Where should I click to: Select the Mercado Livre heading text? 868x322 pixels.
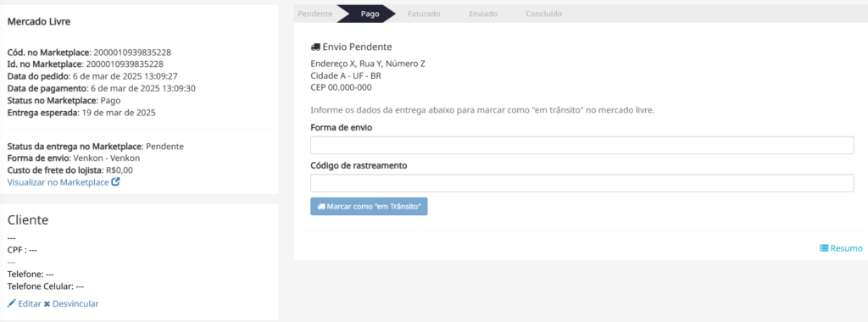[39, 21]
